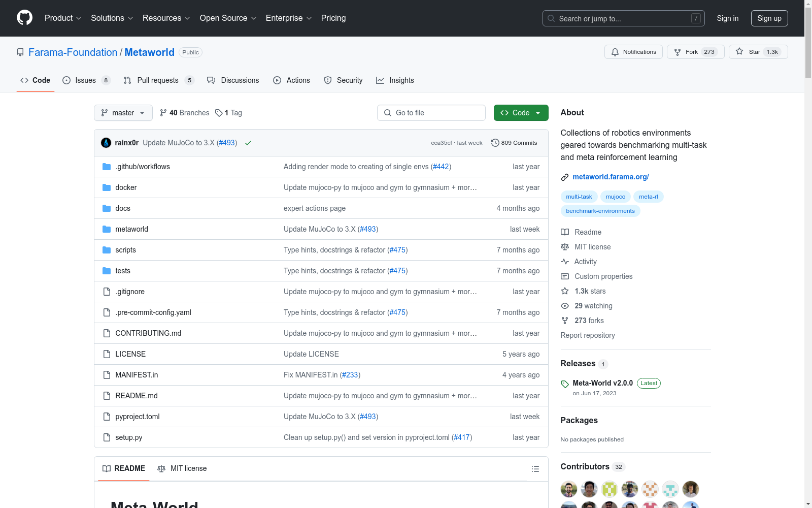This screenshot has width=812, height=508.
Task: Open the Security tab
Action: (343, 80)
